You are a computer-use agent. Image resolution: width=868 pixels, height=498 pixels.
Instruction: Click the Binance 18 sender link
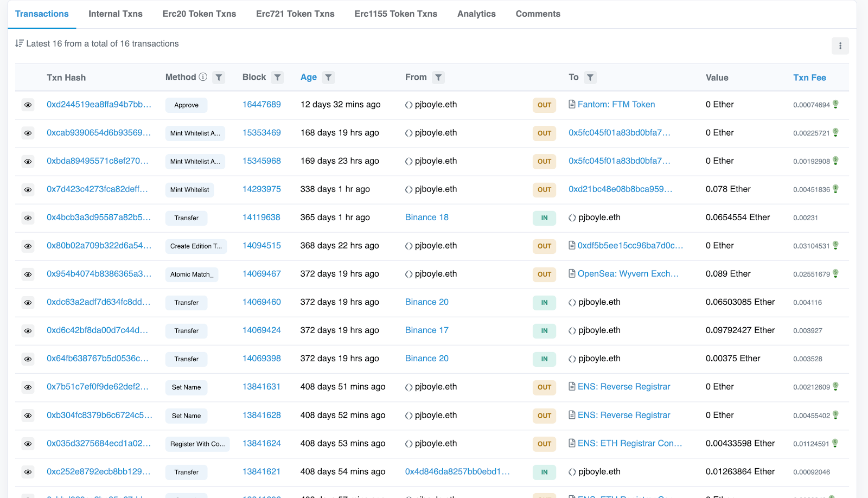pyautogui.click(x=427, y=217)
